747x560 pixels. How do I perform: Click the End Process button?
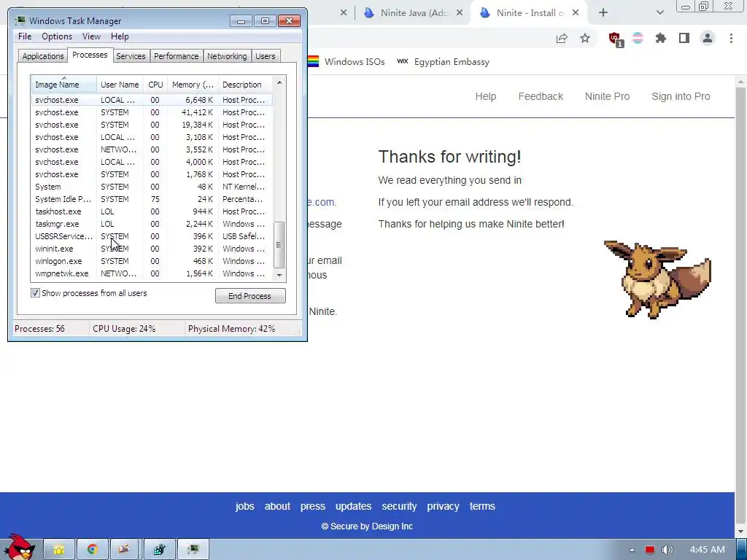[x=250, y=296]
